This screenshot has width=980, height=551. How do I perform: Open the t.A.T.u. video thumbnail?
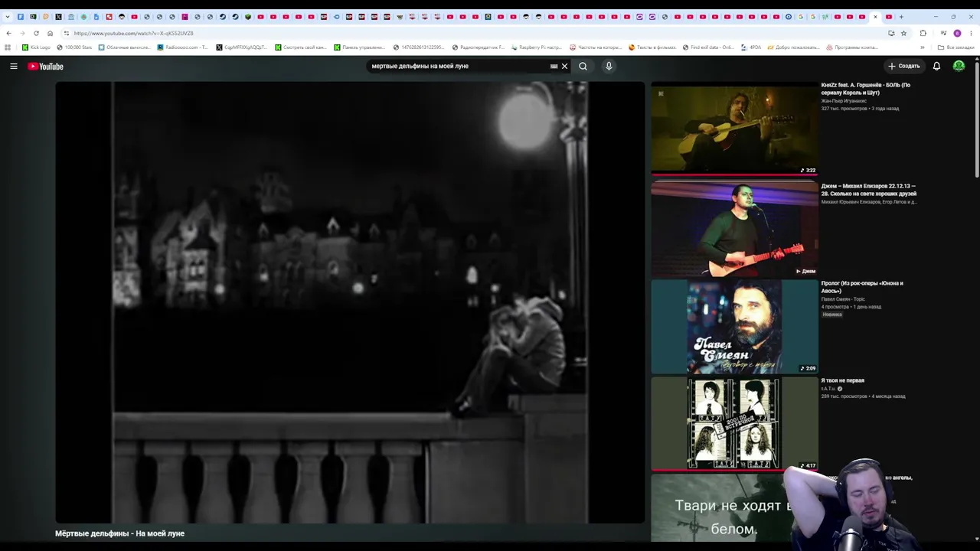pos(734,424)
